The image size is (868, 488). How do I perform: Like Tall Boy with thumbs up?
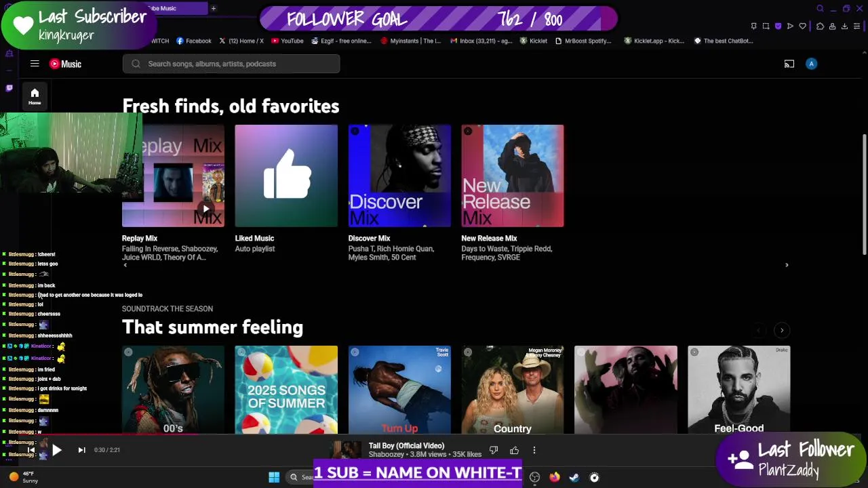tap(514, 450)
